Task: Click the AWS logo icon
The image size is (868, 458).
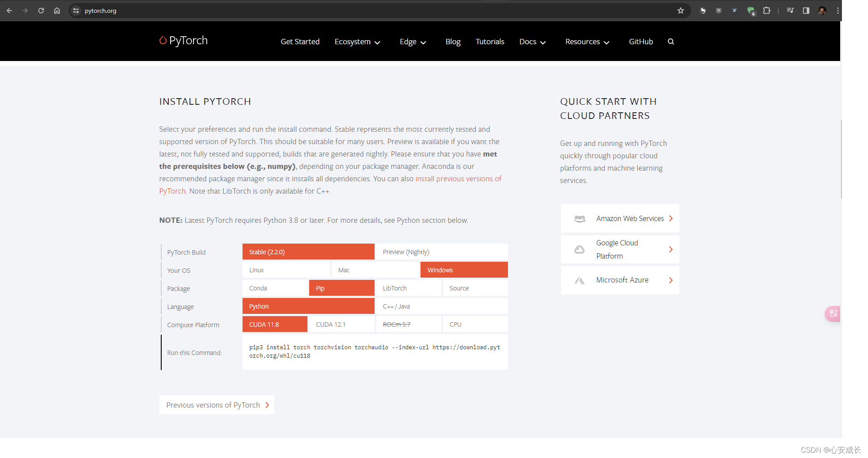Action: (x=580, y=218)
